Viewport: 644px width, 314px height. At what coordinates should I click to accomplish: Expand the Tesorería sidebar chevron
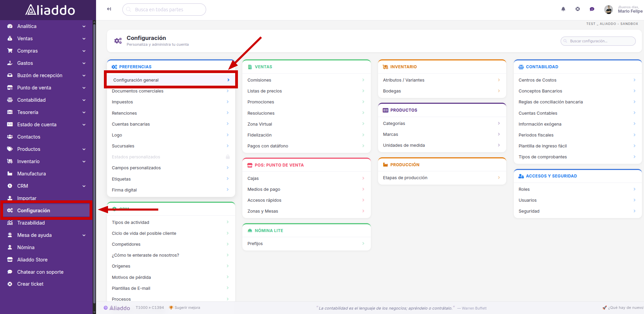coord(84,112)
